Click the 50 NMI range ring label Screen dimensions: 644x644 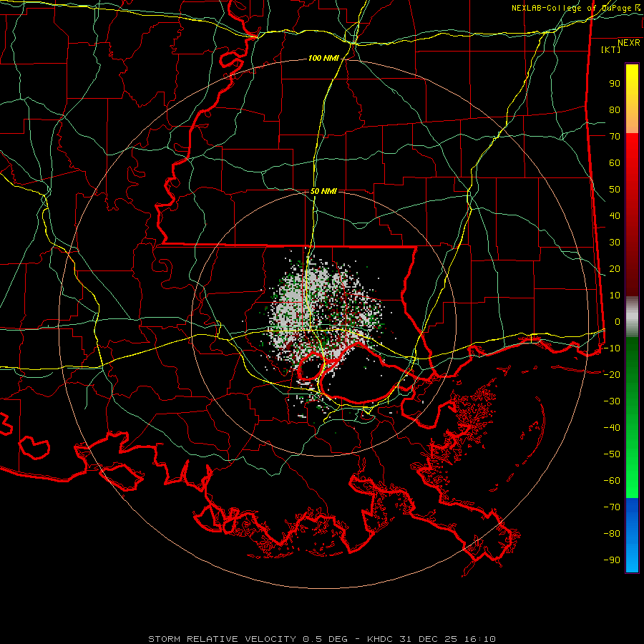pyautogui.click(x=323, y=191)
